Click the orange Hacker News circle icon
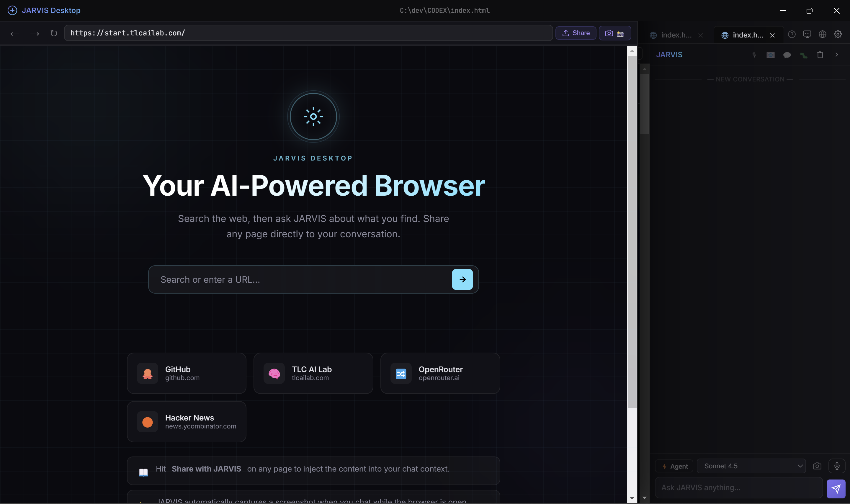This screenshot has height=504, width=850. [147, 422]
